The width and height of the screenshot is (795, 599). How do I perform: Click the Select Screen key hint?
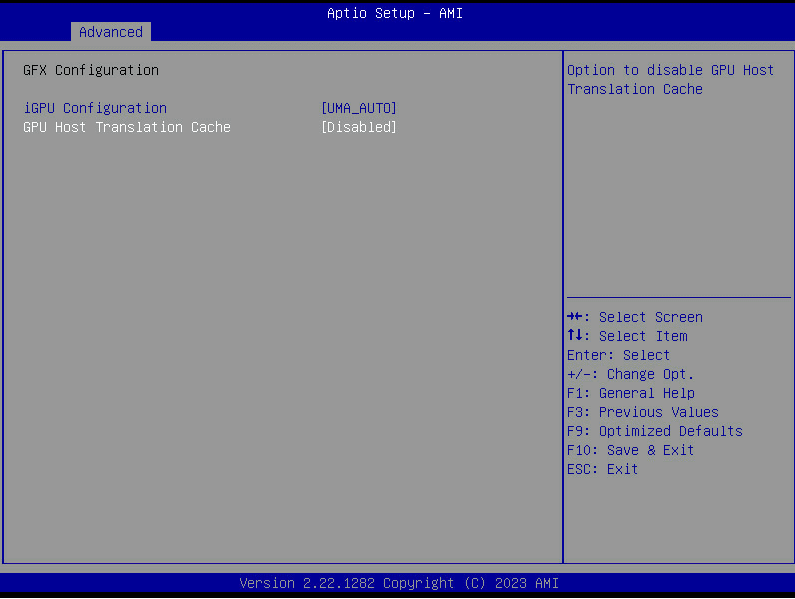[x=635, y=317]
